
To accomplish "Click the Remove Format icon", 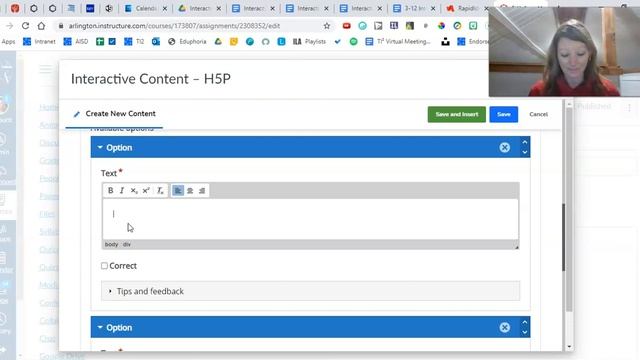I will [160, 191].
